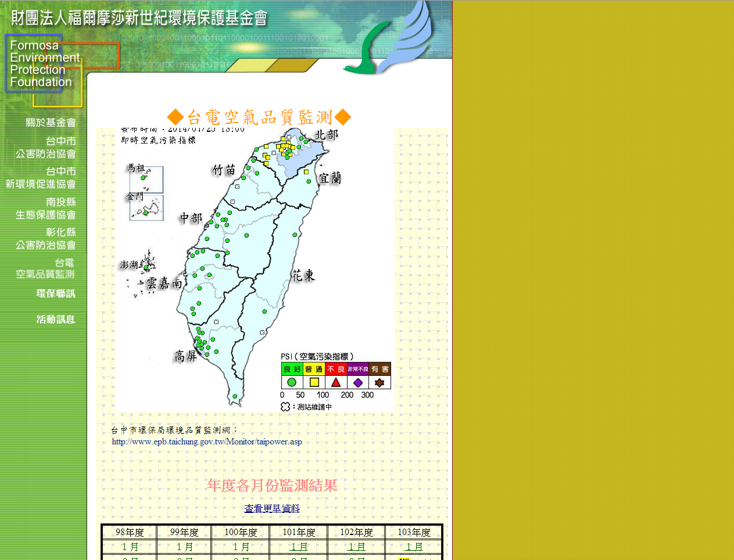This screenshot has width=734, height=560.
Task: Open the epb.taichung.gov.tw taipower.asp URL link
Action: coord(207,441)
